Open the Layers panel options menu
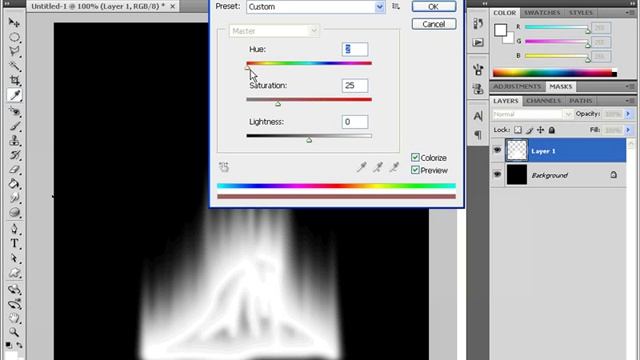 629,101
